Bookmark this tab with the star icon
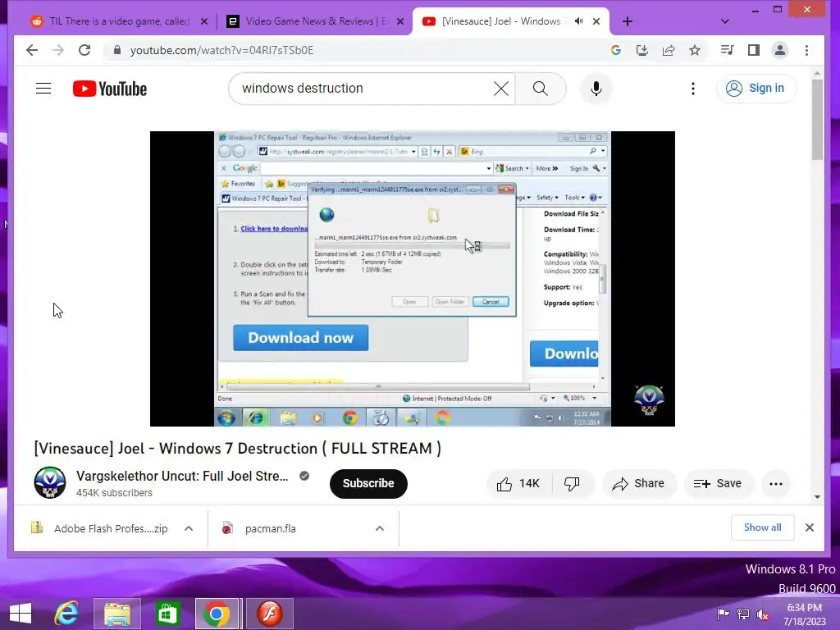This screenshot has width=840, height=630. pyautogui.click(x=695, y=50)
